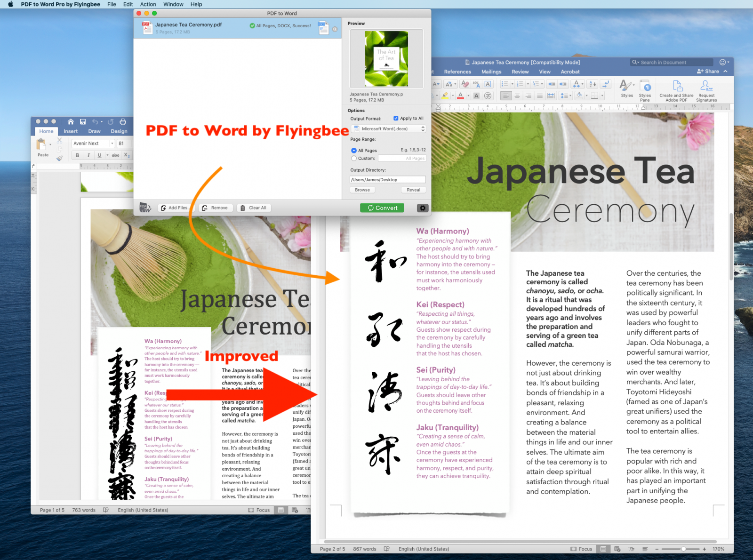
Task: Switch to Insert tab in left Word window
Action: [x=71, y=131]
